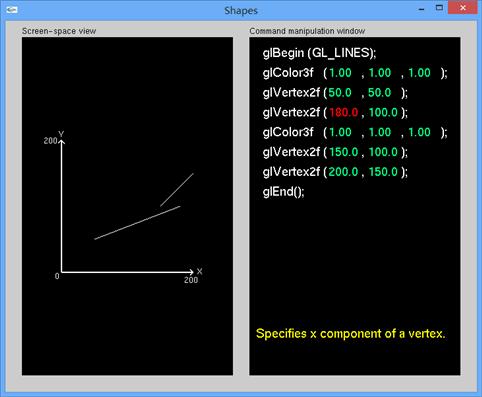Click the application icon in title bar
Viewport: 482px width, 397px height.
pyautogui.click(x=12, y=10)
